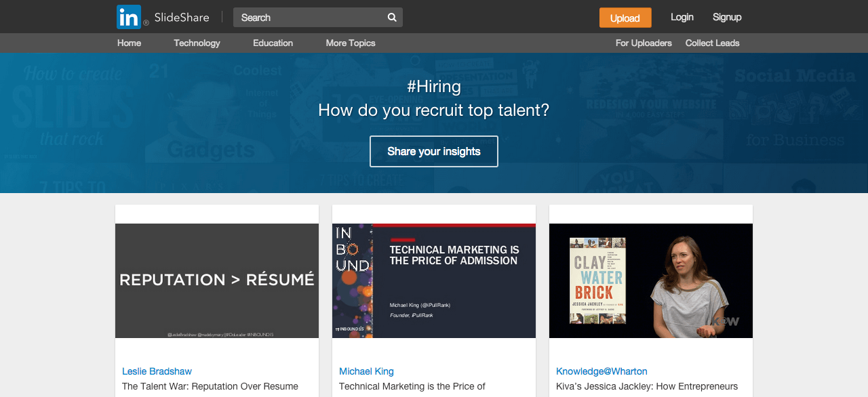Open the Reputation > Résumé slide thumbnail
Screen dimensions: 868x397
point(217,280)
